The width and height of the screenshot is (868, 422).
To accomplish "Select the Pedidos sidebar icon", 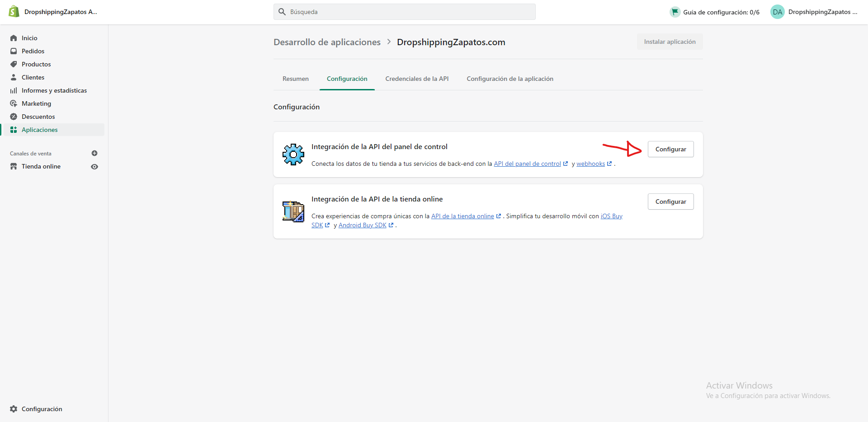I will tap(14, 51).
